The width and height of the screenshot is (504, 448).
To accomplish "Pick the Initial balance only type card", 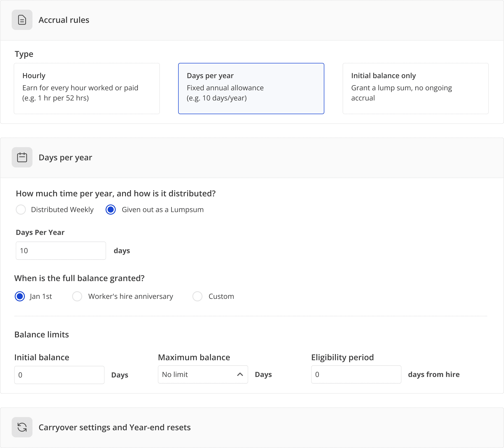I will pyautogui.click(x=415, y=88).
